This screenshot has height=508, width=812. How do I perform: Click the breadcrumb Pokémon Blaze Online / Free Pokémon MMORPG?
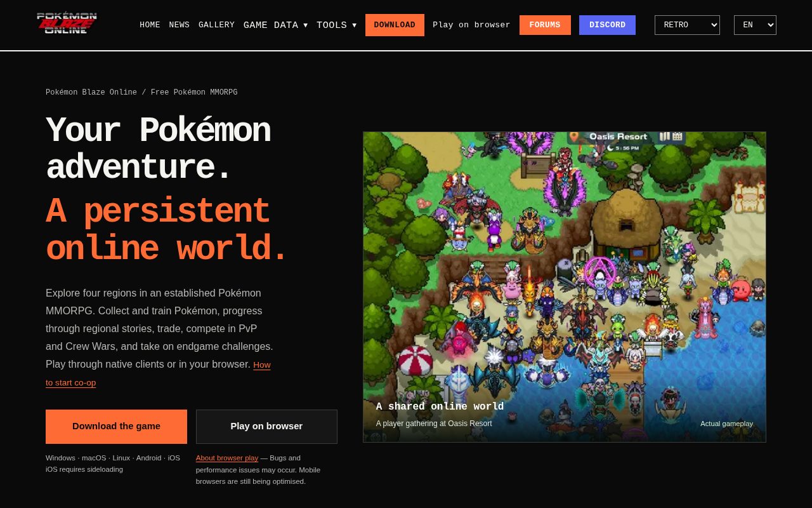coord(141,92)
